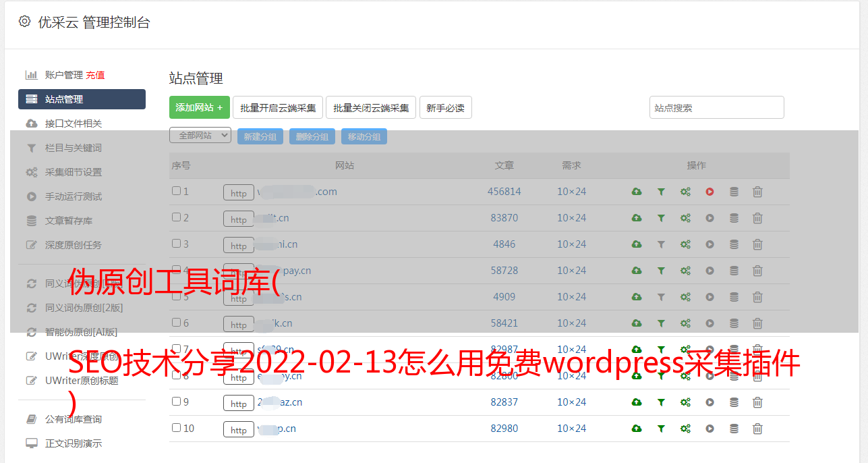Delete site 10 with its trash icon
868x463 pixels.
[757, 429]
